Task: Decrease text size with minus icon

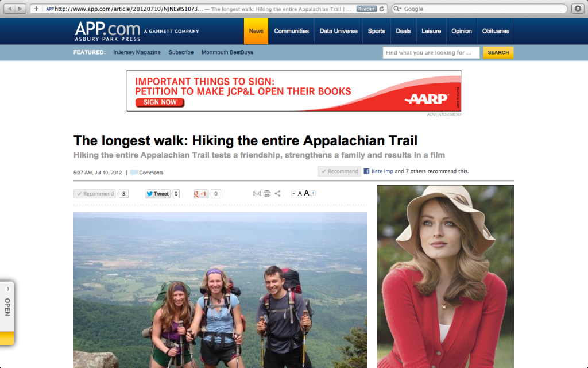Action: point(293,193)
